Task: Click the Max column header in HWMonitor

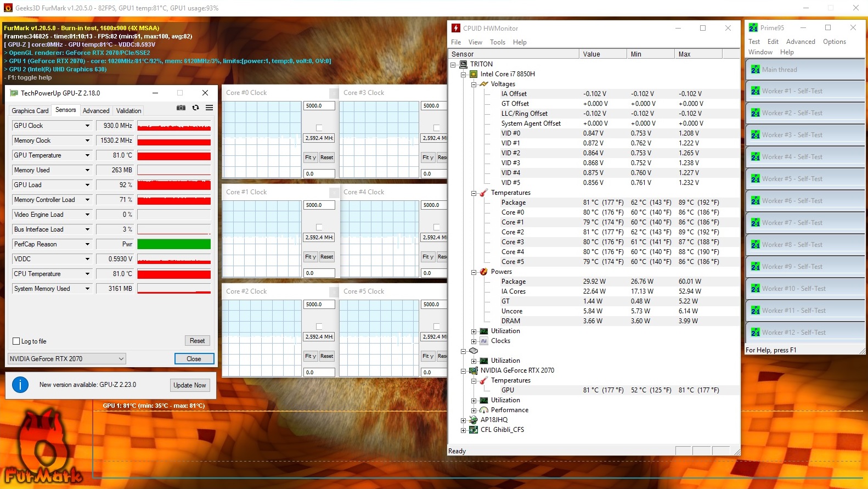Action: 698,54
